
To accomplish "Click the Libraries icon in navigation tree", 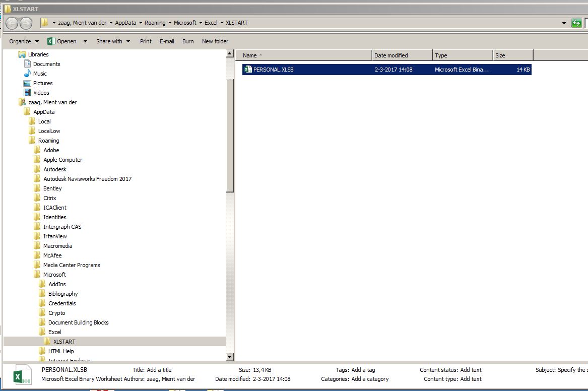I will pyautogui.click(x=22, y=54).
